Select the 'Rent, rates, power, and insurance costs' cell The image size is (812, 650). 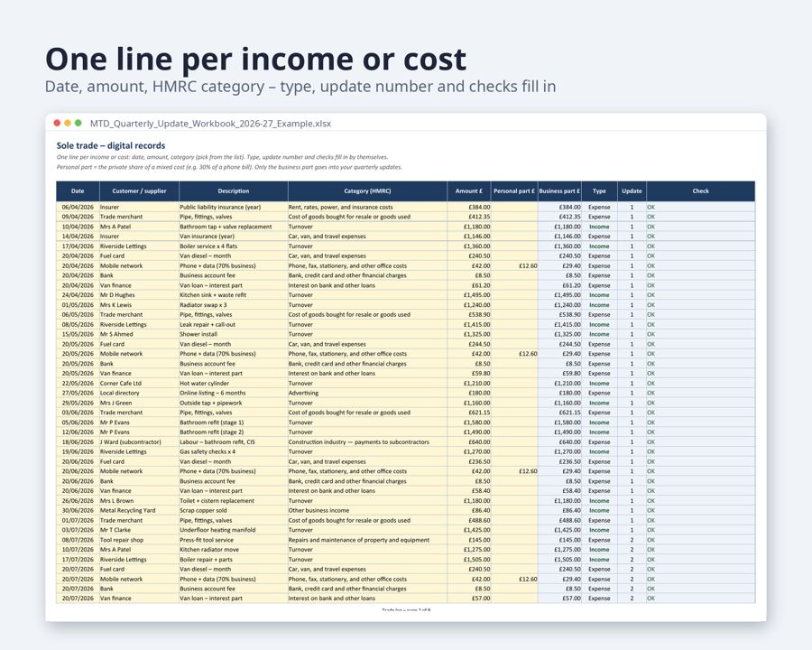(x=368, y=207)
